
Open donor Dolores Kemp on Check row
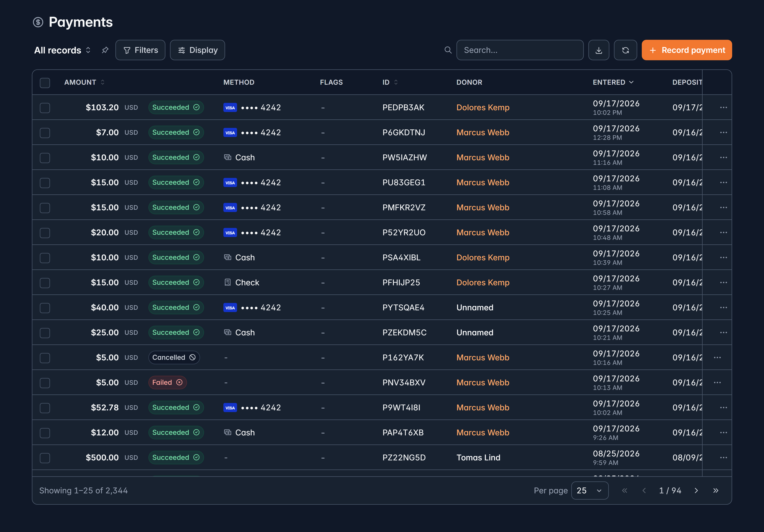[483, 282]
